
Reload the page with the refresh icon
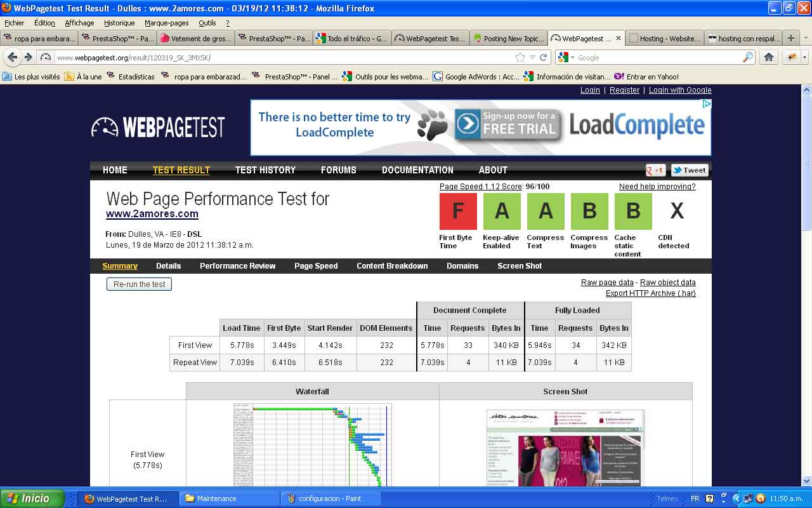coord(544,57)
